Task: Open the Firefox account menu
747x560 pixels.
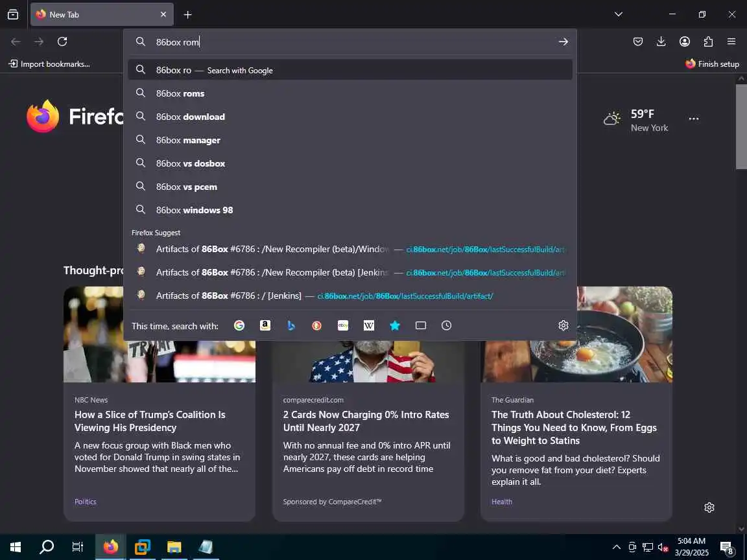Action: pos(685,41)
